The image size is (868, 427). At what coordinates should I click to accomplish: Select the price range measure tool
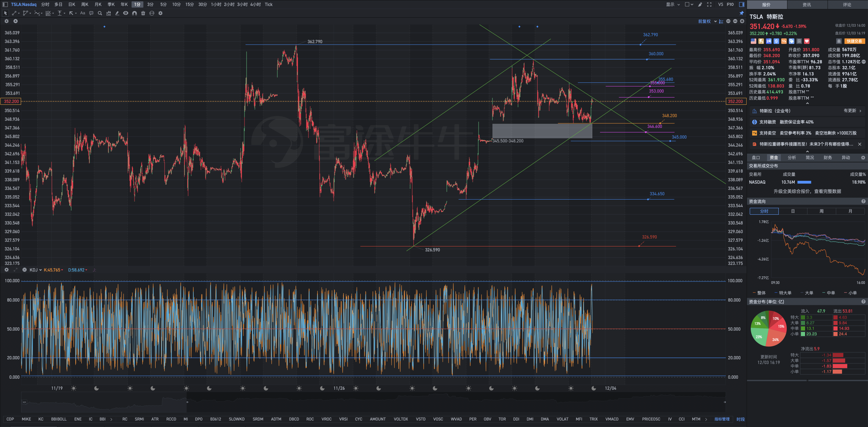coord(60,13)
